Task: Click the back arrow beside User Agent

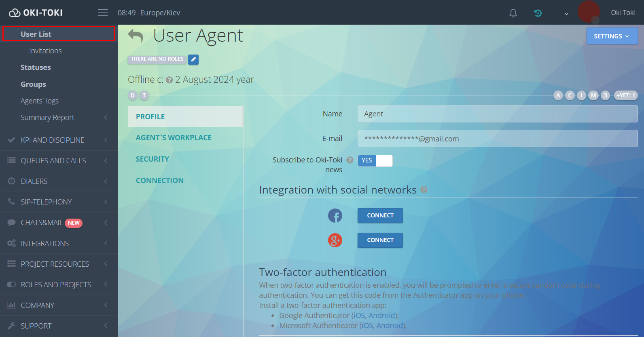Action: coord(136,36)
